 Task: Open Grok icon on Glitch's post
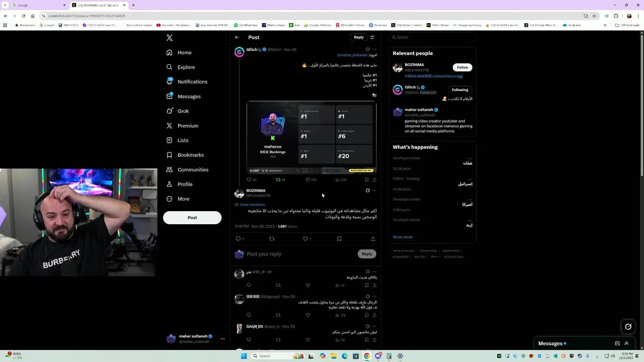tap(368, 49)
